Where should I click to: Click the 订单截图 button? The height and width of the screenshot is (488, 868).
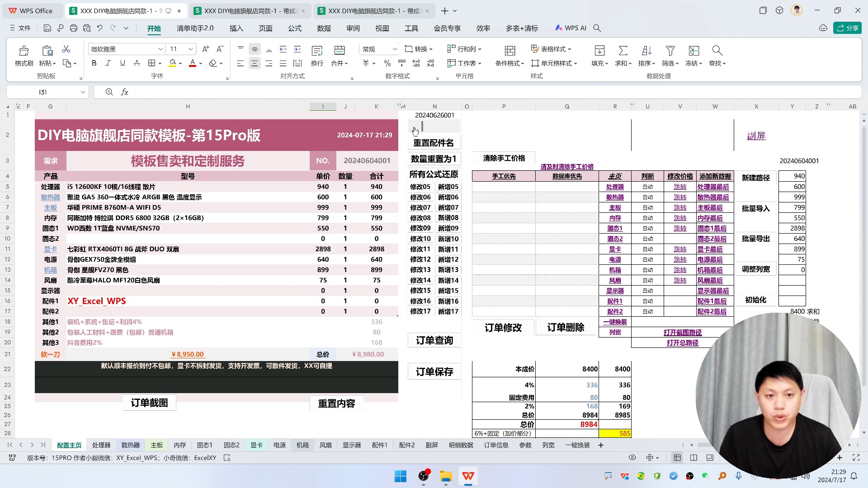pyautogui.click(x=150, y=403)
